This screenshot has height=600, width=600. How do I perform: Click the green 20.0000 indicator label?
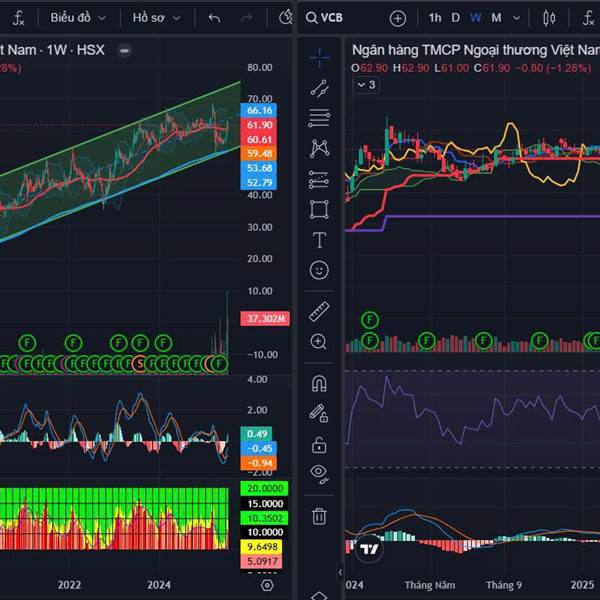(264, 489)
